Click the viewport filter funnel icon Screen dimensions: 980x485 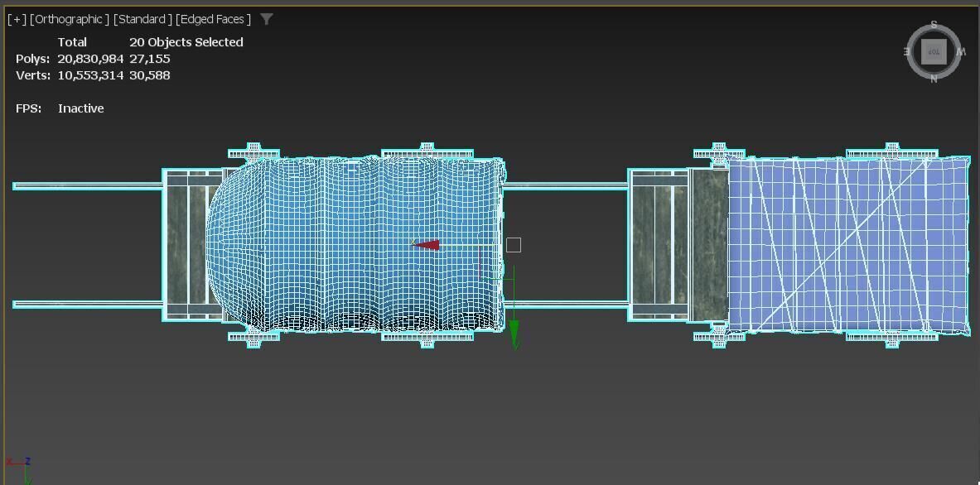(266, 19)
